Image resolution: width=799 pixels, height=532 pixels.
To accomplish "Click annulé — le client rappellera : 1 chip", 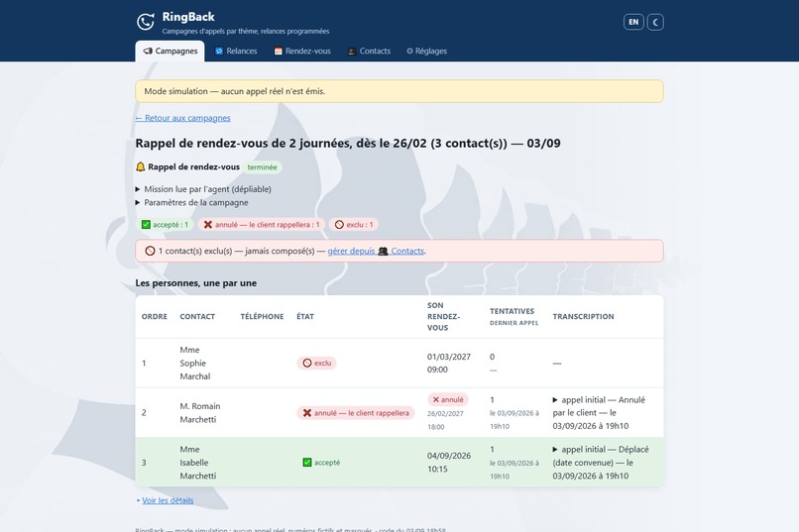I will pyautogui.click(x=262, y=225).
